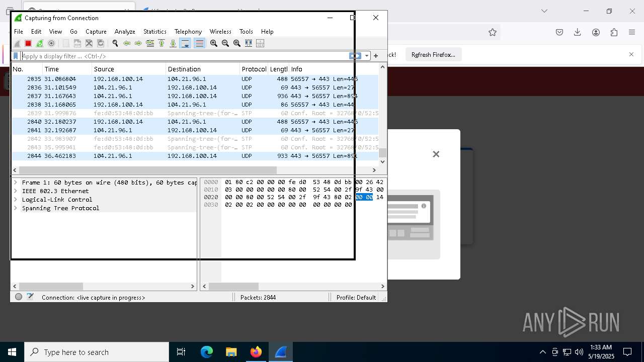The image size is (644, 362).
Task: Open capture file properties status icon
Action: pos(30,297)
